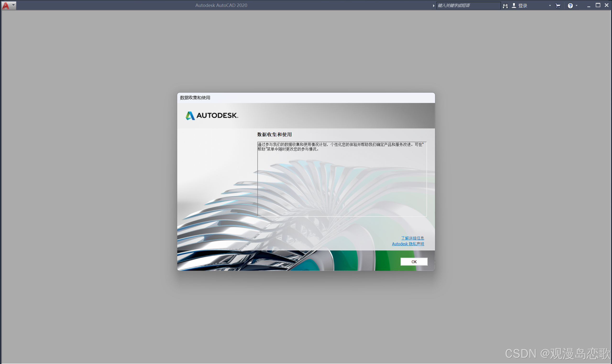The height and width of the screenshot is (364, 612).
Task: Minimize the AutoCAD window
Action: (589, 6)
